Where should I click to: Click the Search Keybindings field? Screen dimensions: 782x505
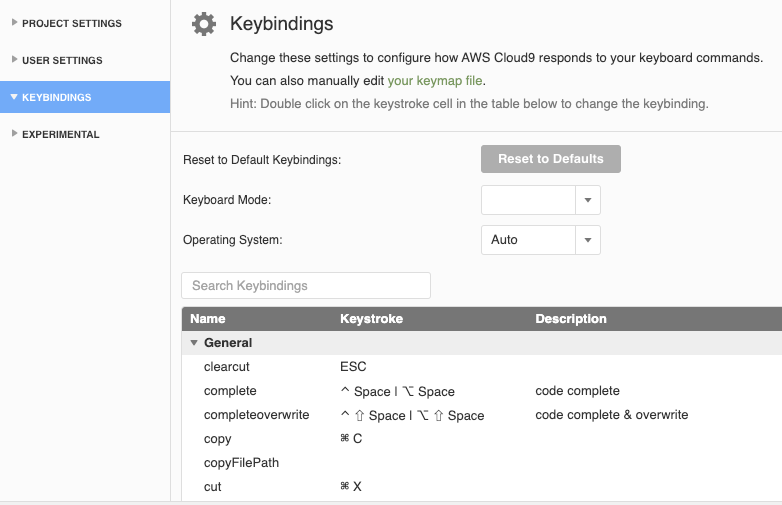[306, 285]
